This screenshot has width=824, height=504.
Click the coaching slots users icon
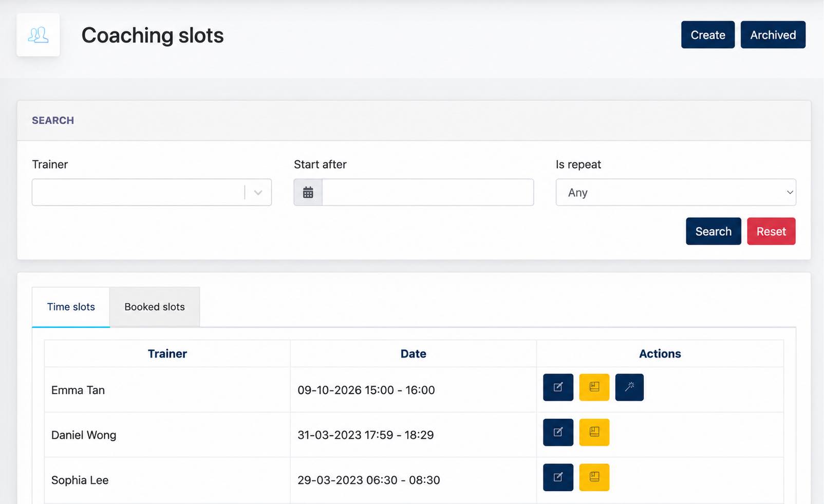pyautogui.click(x=38, y=35)
